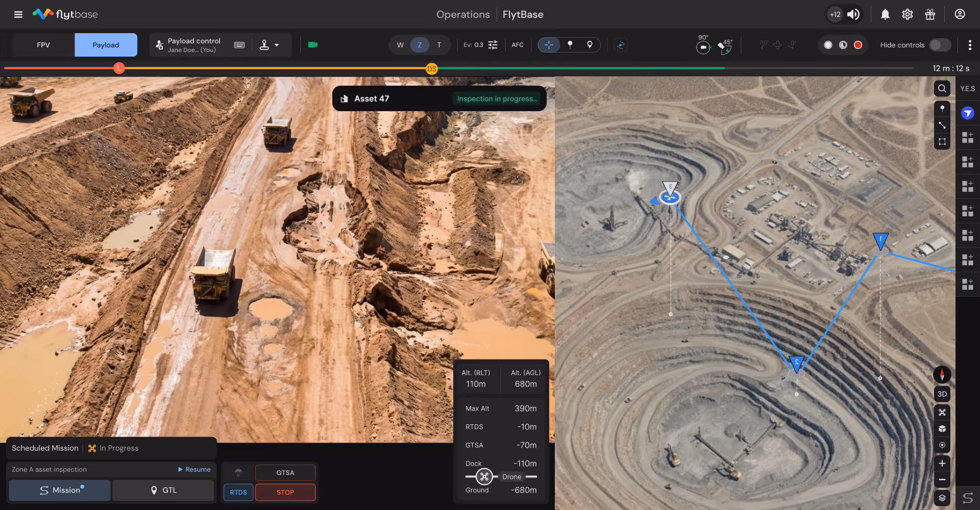Select the W wide lens

coord(400,45)
